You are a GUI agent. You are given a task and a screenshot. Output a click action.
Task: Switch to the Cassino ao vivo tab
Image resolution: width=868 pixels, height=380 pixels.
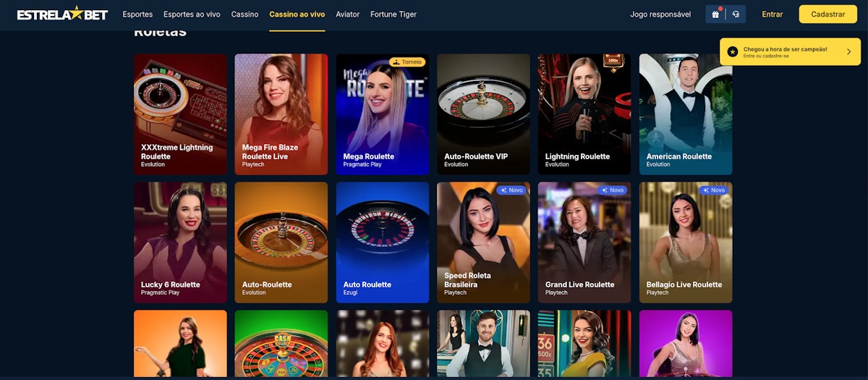[297, 14]
